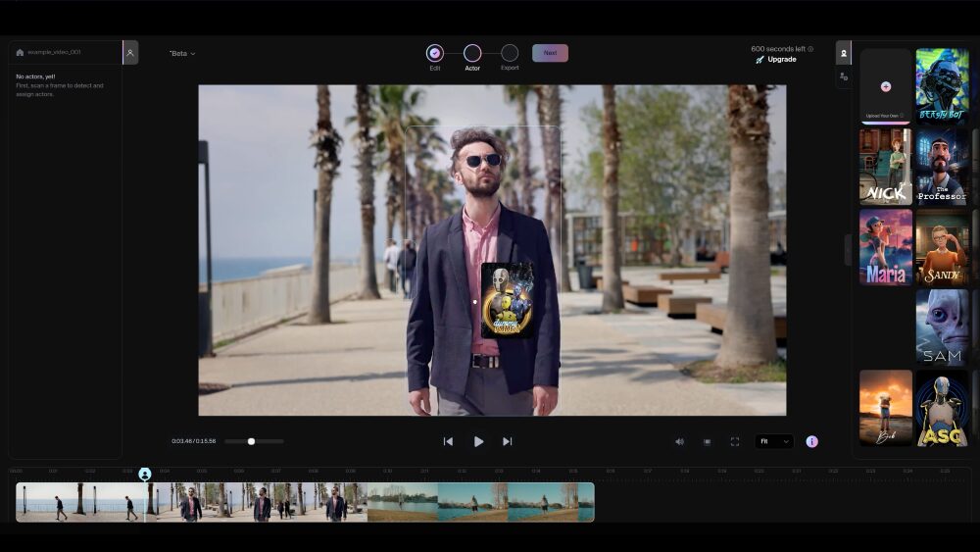Open the Fit zoom dropdown

click(773, 441)
